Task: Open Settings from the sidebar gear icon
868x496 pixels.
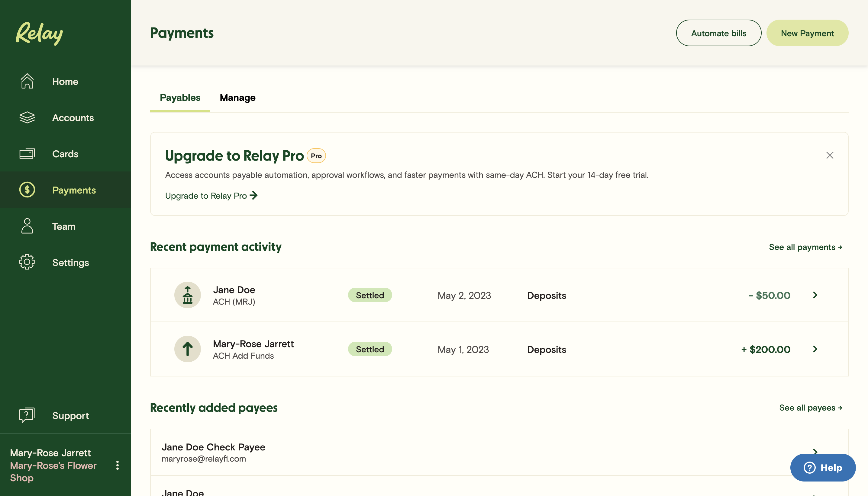Action: coord(27,262)
